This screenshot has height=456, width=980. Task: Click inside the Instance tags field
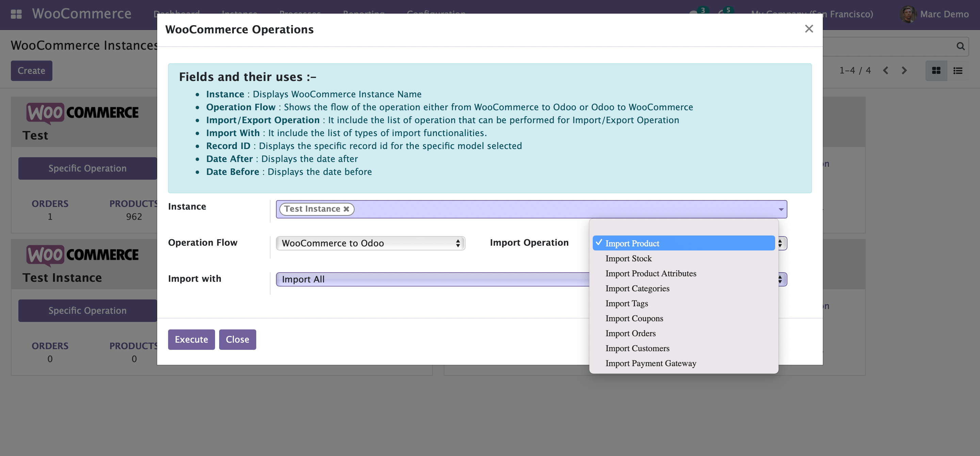(533, 210)
